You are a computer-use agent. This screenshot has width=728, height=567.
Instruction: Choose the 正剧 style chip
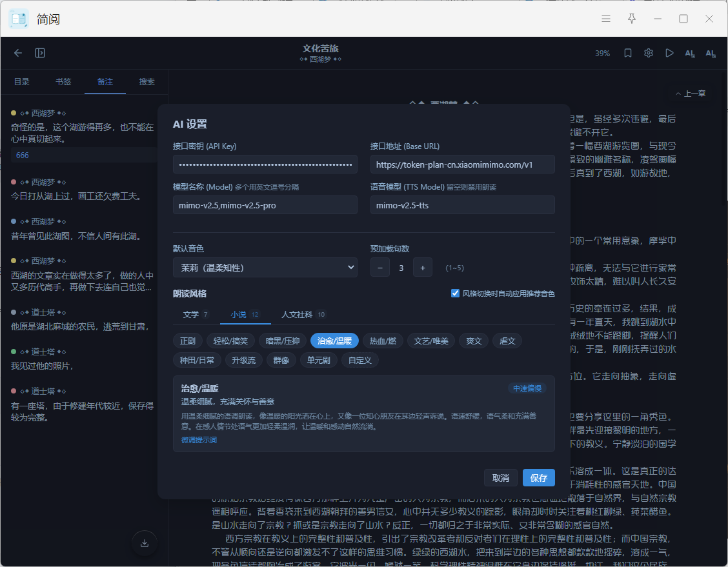[x=188, y=341]
